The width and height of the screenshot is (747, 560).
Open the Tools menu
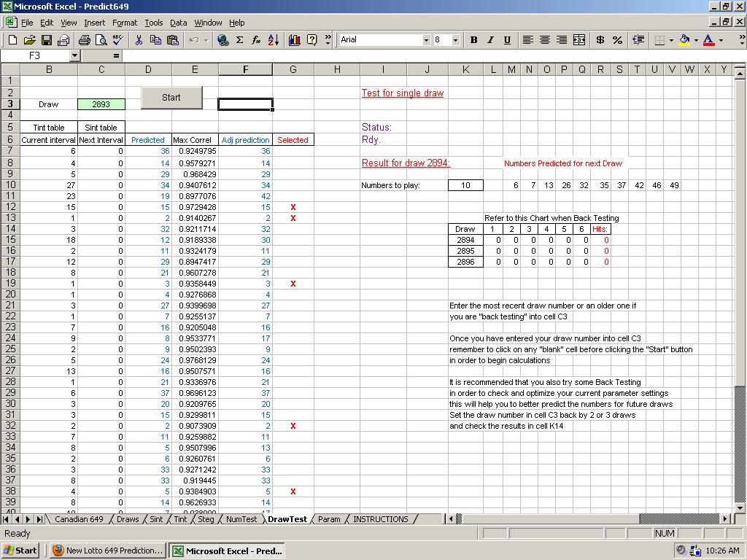153,23
